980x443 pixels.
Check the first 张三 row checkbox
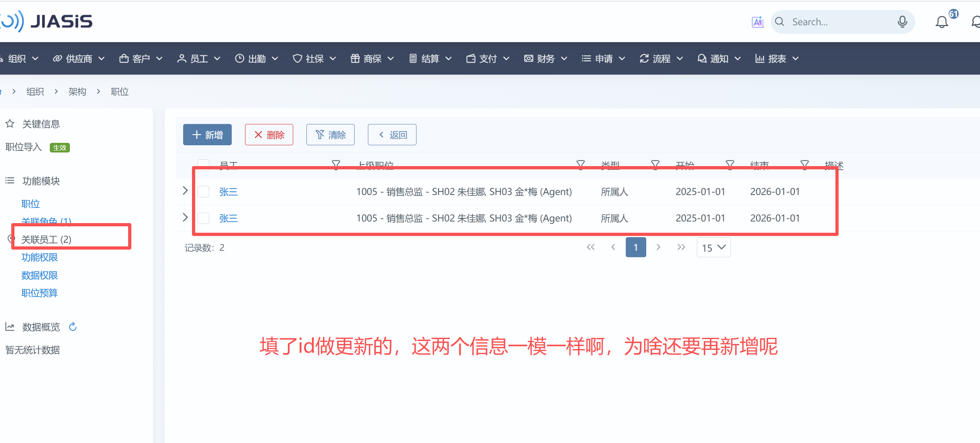(x=204, y=192)
